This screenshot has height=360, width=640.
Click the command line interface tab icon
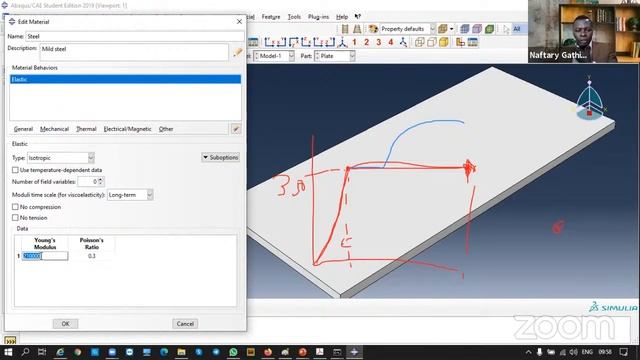[10, 340]
